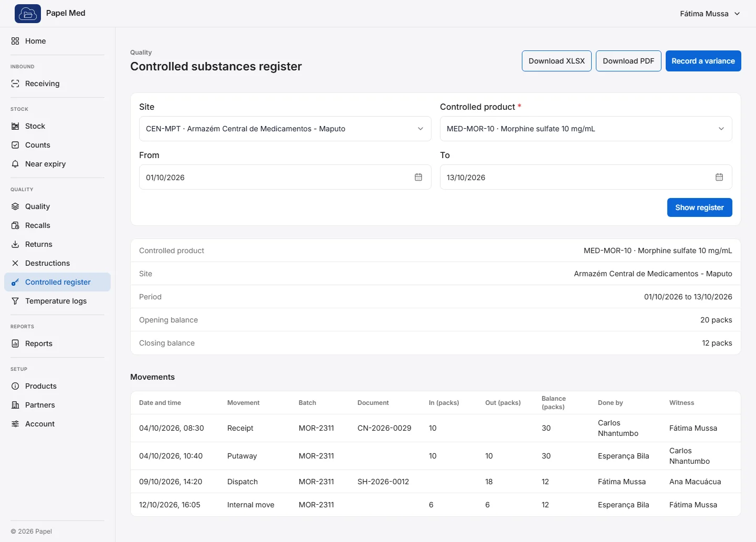This screenshot has width=756, height=542.
Task: Click the Returns download-arrow icon
Action: [x=15, y=244]
